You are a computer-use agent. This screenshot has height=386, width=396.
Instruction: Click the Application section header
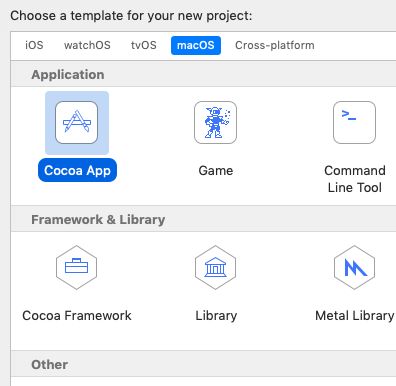[x=68, y=75]
